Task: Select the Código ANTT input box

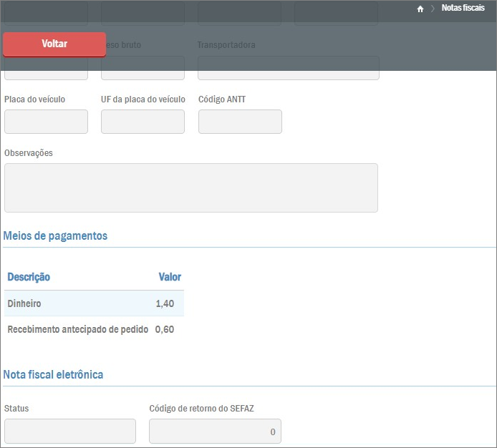Action: coord(240,122)
